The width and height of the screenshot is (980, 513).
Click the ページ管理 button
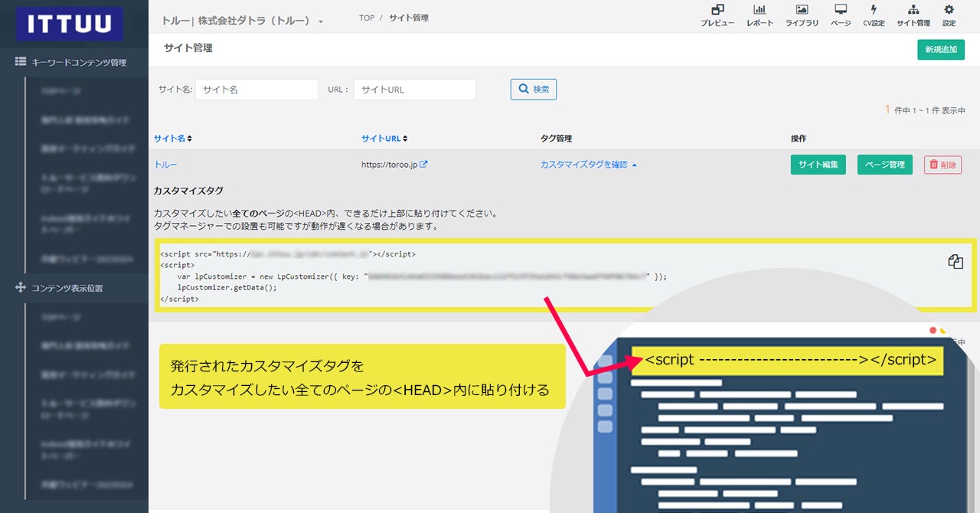pos(885,165)
